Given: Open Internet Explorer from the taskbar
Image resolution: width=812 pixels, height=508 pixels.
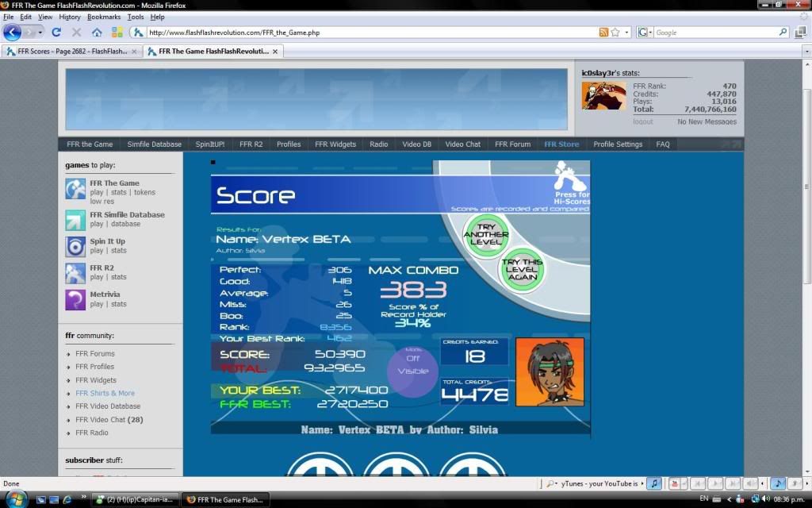Looking at the screenshot, I should point(67,499).
